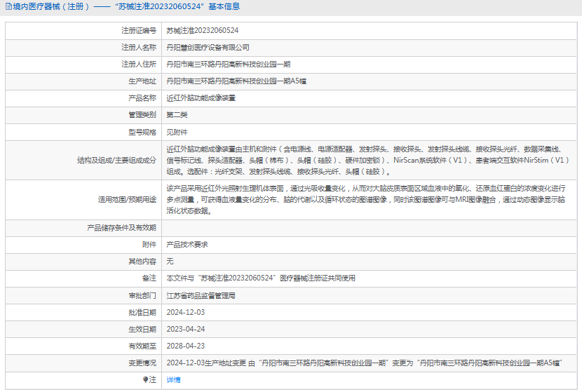Click the 变更情况 production address change text
This screenshot has width=582, height=392.
(365, 363)
